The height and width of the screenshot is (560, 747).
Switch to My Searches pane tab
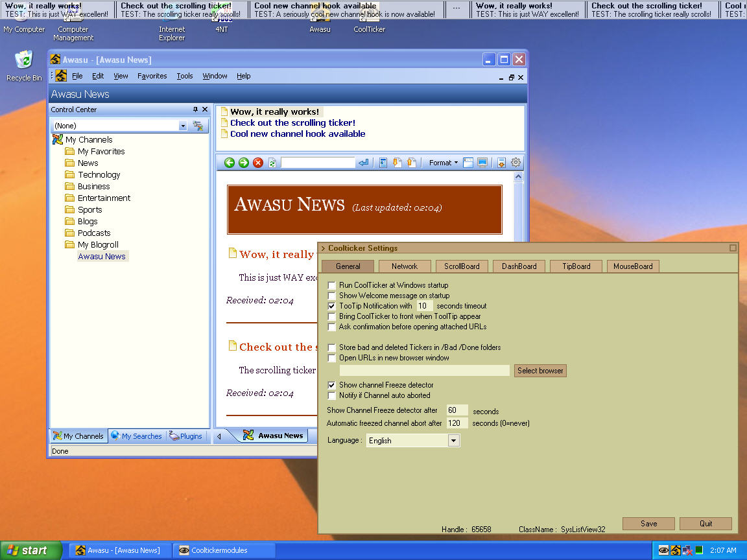137,436
